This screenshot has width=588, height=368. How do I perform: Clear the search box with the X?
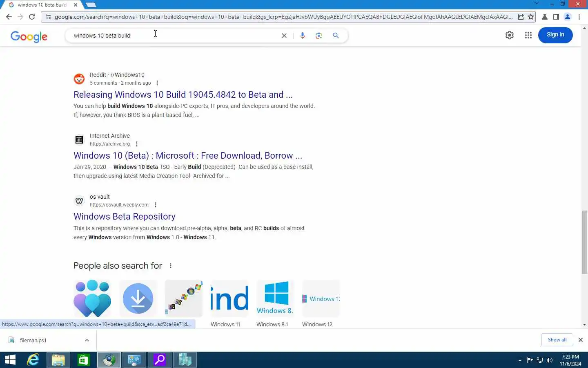[284, 36]
